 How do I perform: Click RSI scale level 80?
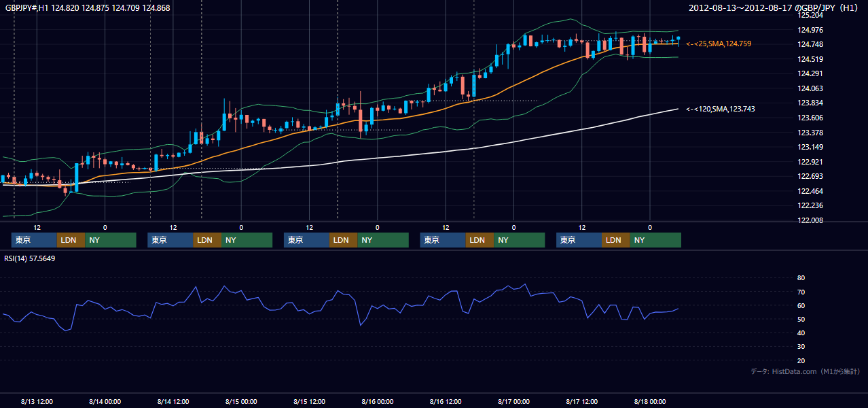[801, 278]
